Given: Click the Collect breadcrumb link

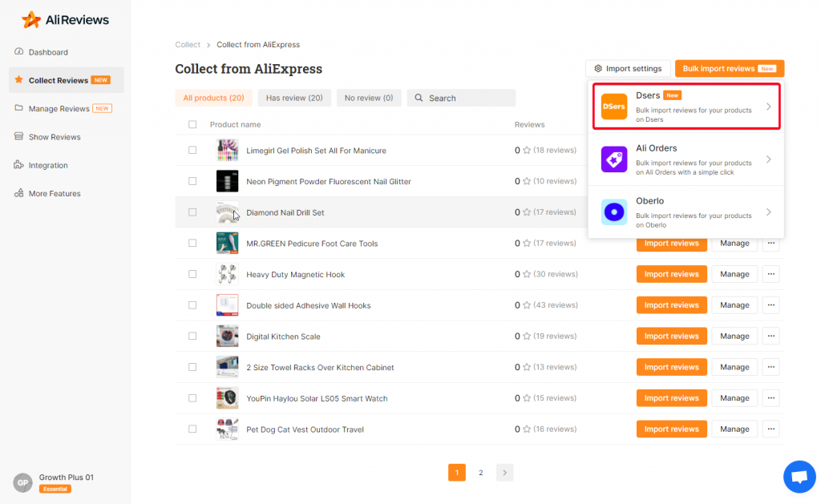Looking at the screenshot, I should (x=188, y=45).
